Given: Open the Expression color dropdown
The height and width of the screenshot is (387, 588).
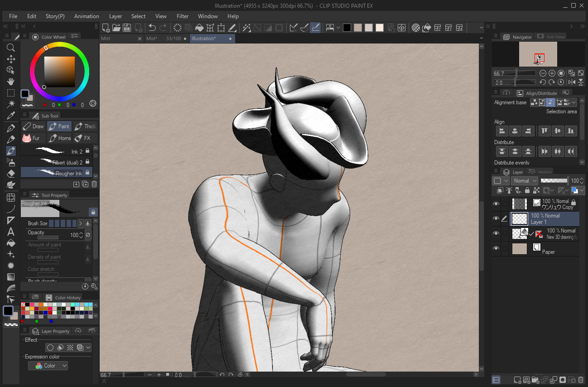Looking at the screenshot, I should [x=48, y=366].
